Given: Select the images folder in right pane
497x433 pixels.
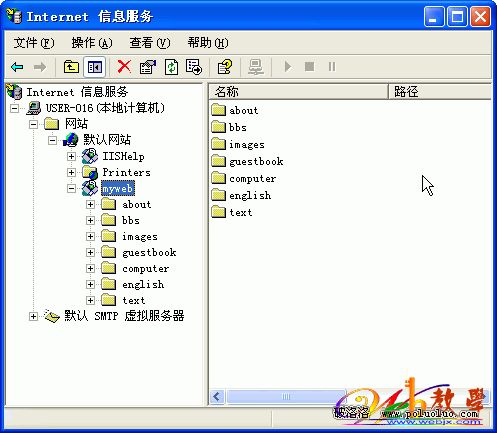Looking at the screenshot, I should [238, 144].
